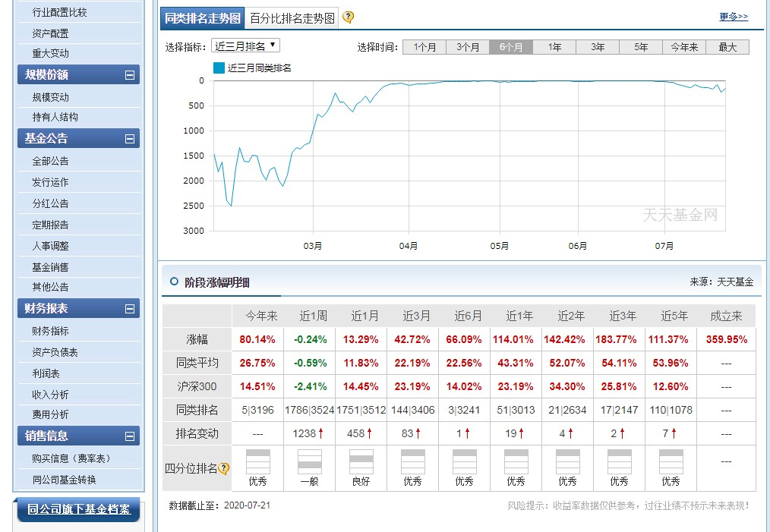Click the help icon beside 百分比排名走势图 tab
Viewport: 770px width, 532px height.
click(x=349, y=17)
